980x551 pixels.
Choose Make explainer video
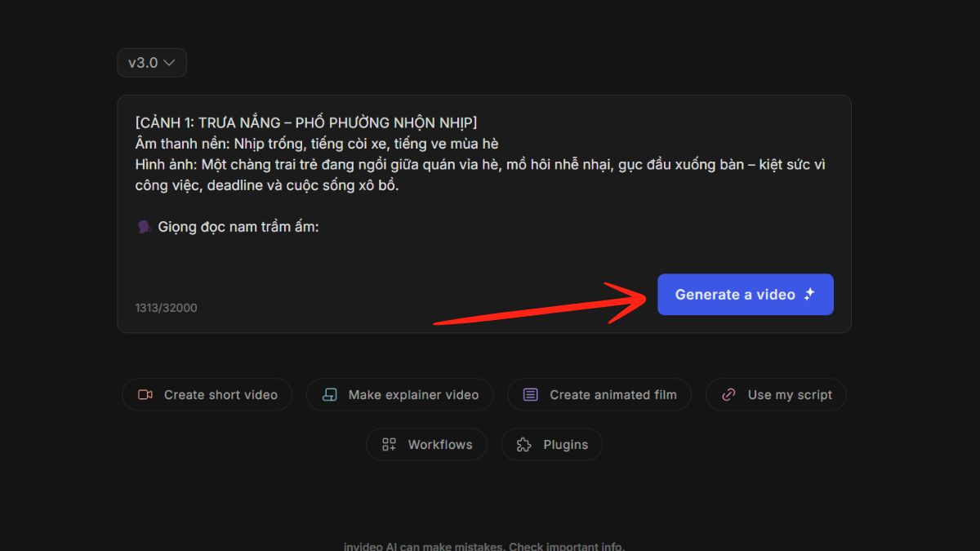tap(399, 395)
